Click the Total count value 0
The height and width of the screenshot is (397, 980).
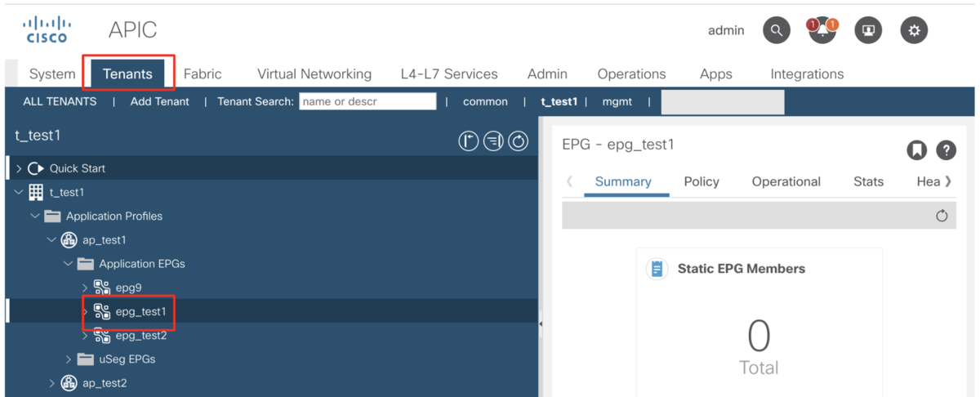coord(759,336)
